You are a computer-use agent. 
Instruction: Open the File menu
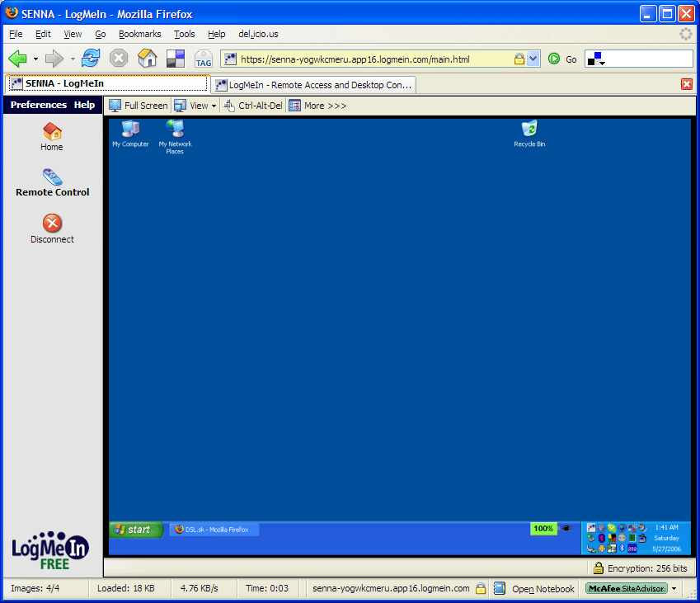click(x=16, y=34)
